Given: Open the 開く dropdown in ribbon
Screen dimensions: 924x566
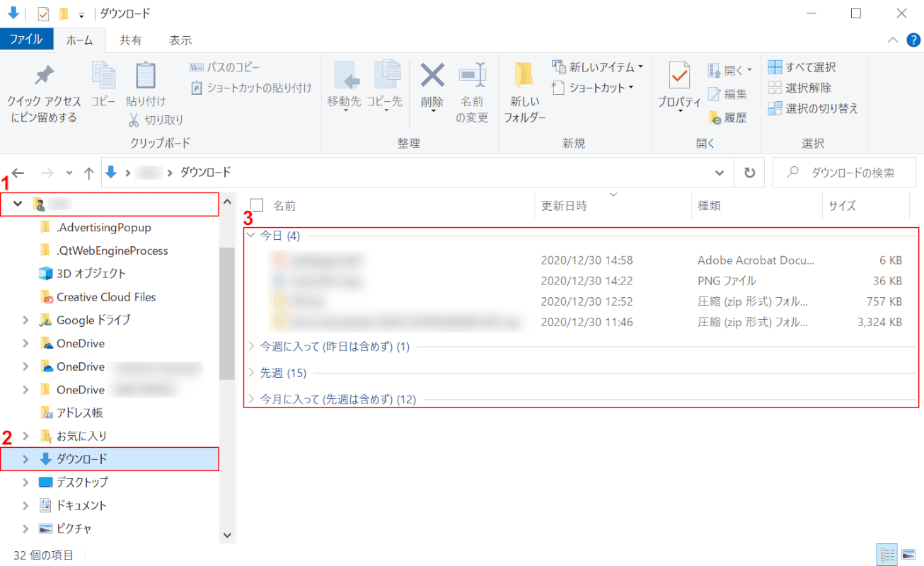Looking at the screenshot, I should pyautogui.click(x=730, y=70).
